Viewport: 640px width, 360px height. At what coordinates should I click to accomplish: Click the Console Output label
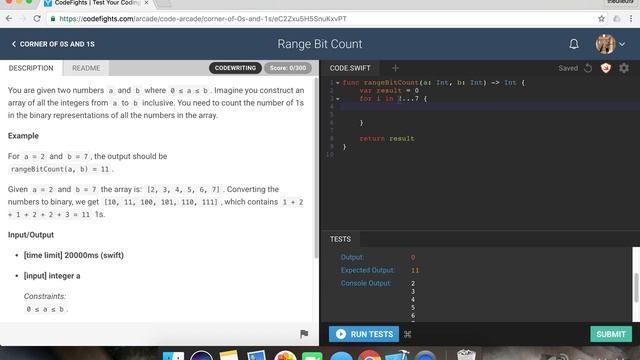point(366,283)
